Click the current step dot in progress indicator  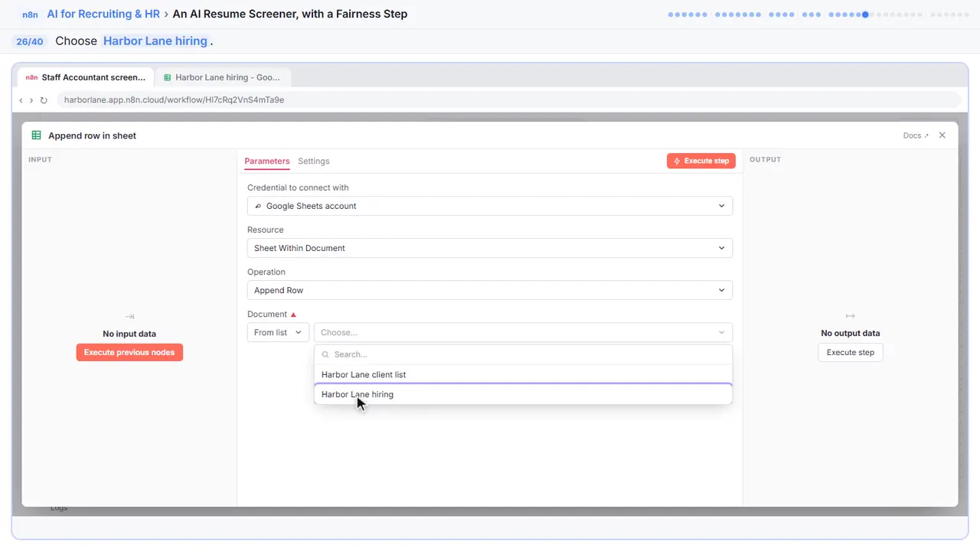coord(865,15)
